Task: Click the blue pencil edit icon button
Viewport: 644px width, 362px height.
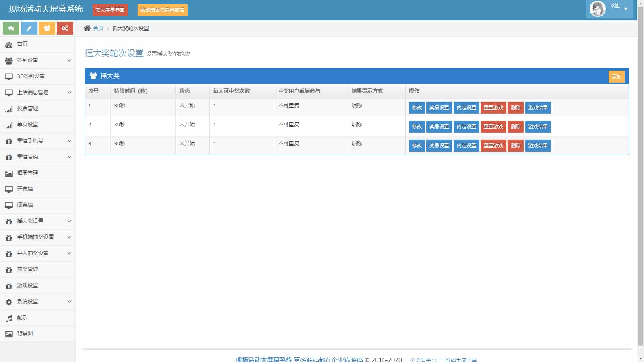Action: point(29,28)
